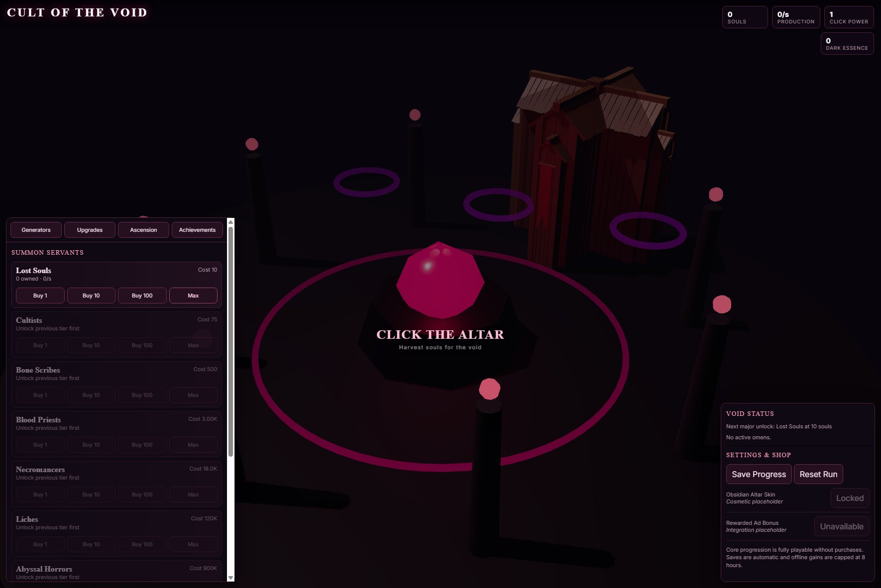Click the Summon Servants heading

pos(47,252)
